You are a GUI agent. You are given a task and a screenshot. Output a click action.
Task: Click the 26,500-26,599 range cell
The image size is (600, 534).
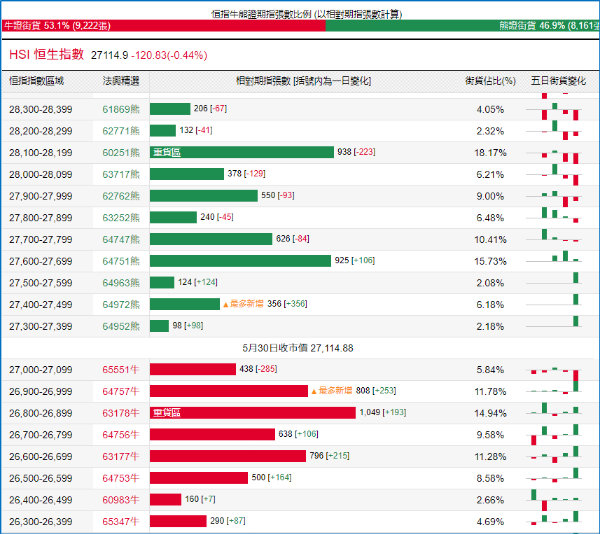(x=41, y=478)
